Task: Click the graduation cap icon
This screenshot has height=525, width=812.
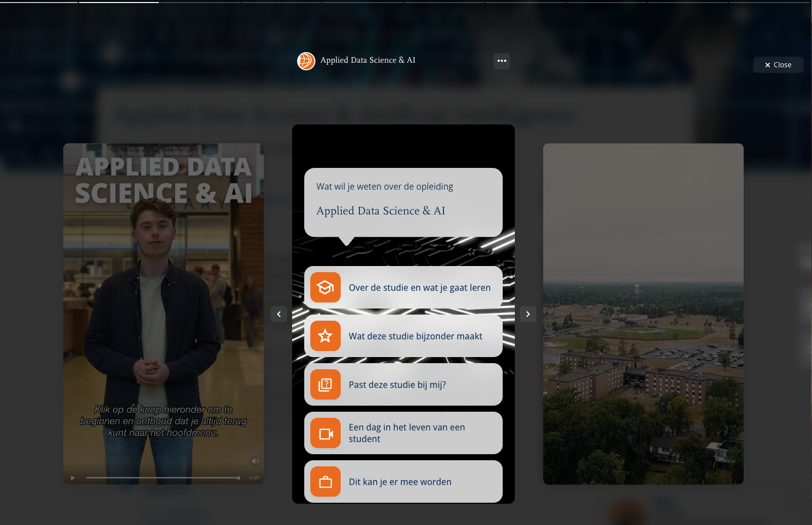Action: tap(325, 287)
